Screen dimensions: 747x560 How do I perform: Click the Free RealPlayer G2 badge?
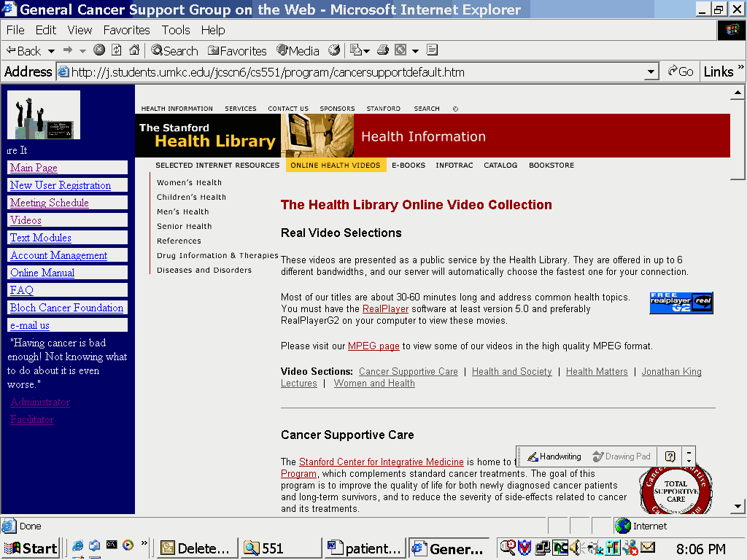tap(681, 303)
